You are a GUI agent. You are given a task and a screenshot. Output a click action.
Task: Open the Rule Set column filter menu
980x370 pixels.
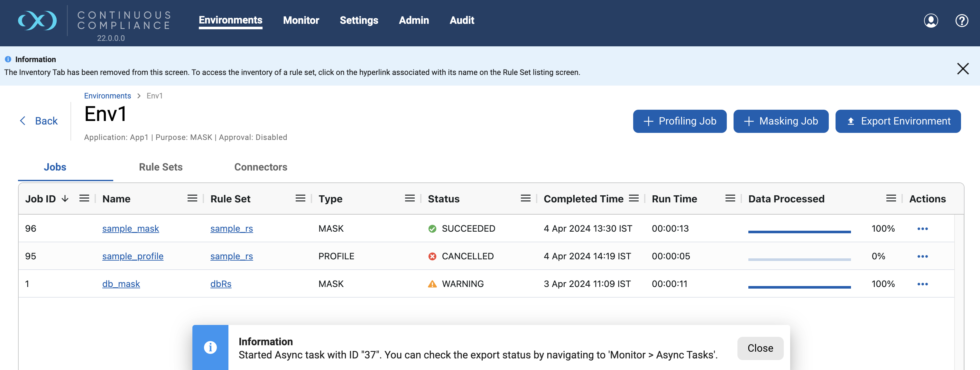click(x=300, y=198)
